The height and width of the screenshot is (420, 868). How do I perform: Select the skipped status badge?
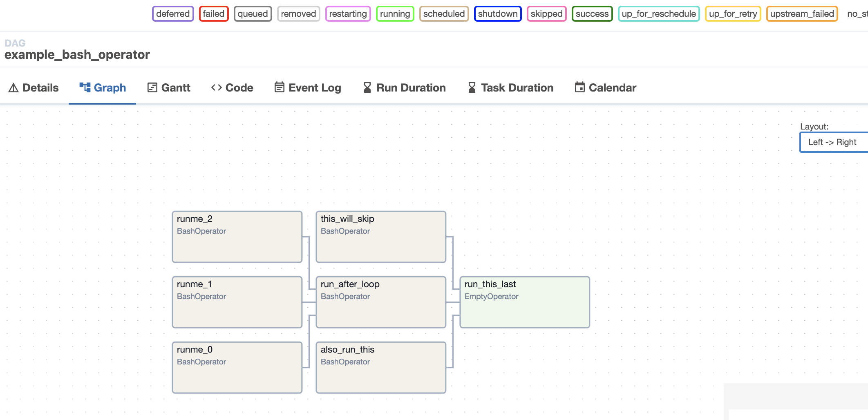coord(546,14)
